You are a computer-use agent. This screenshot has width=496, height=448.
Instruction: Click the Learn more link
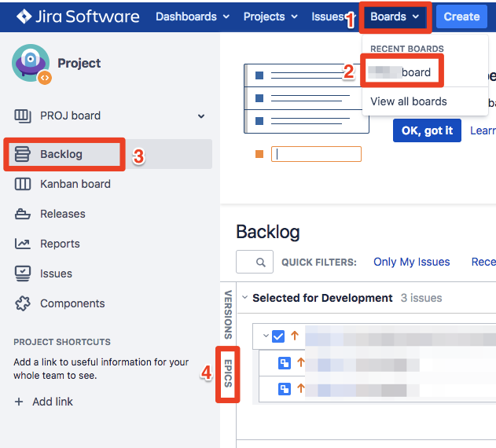(483, 130)
